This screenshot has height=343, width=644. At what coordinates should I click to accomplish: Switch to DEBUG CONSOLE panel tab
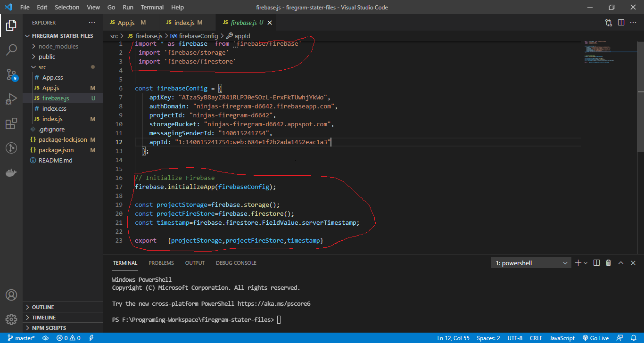pyautogui.click(x=236, y=263)
